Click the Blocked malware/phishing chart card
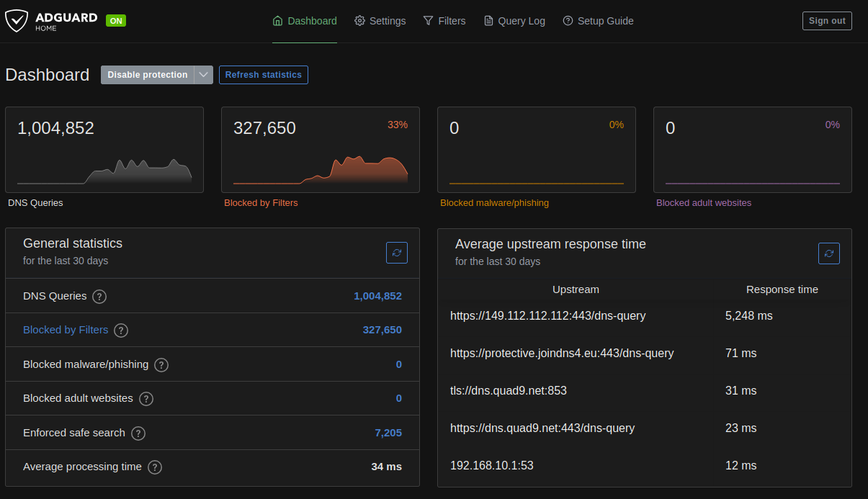Viewport: 868px width, 499px height. [x=537, y=150]
